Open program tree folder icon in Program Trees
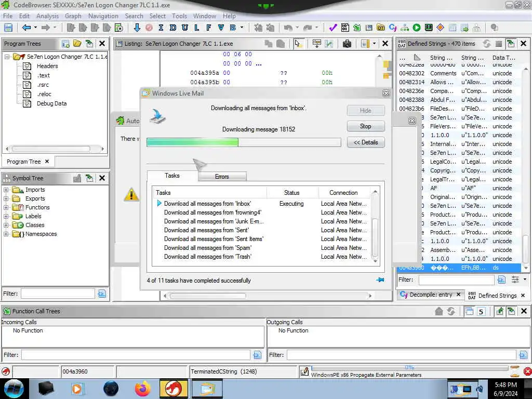The width and height of the screenshot is (532, 399). point(77,44)
